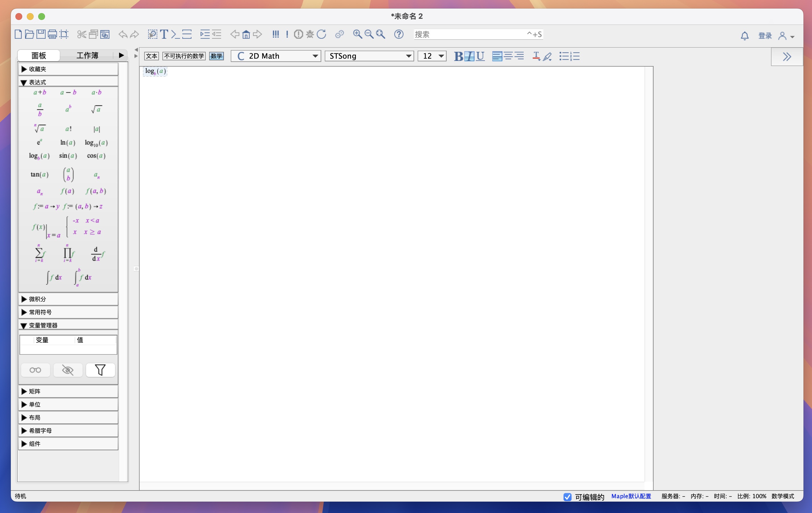The image size is (812, 513).
Task: Zoom in with the magnifier plus icon
Action: coord(358,34)
